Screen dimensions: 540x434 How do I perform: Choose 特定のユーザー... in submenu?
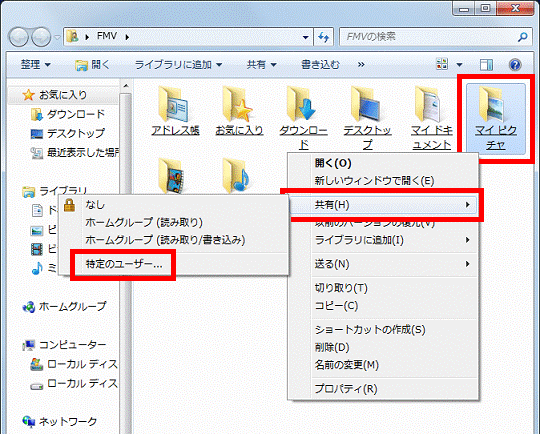click(174, 264)
